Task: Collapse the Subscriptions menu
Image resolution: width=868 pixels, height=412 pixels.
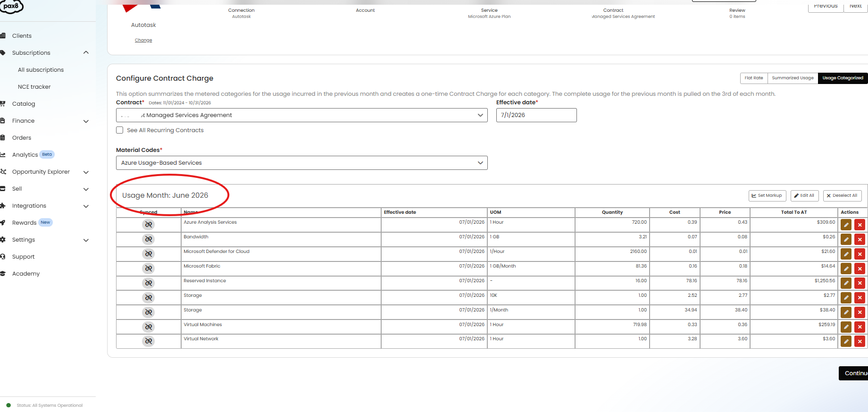Action: (86, 53)
